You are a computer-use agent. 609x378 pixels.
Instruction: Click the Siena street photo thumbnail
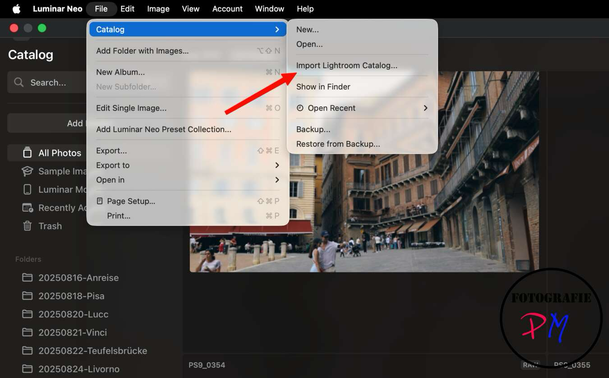(x=364, y=171)
